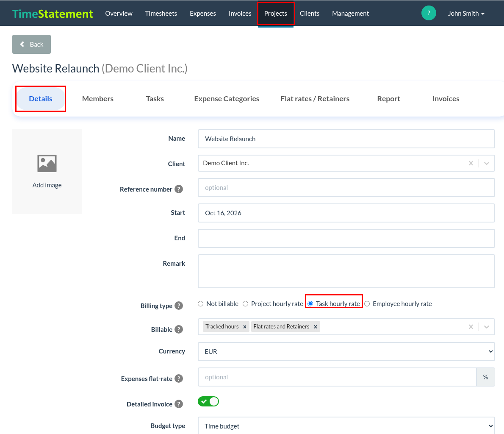The height and width of the screenshot is (434, 504).
Task: Open Management in the top navigation
Action: [x=350, y=14]
